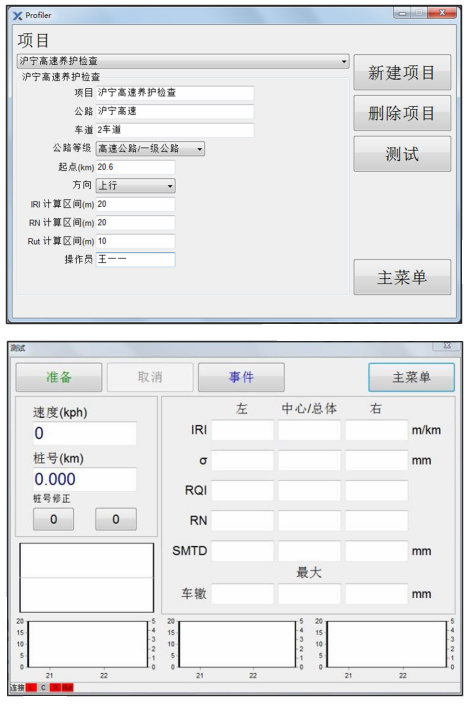Image resolution: width=466 pixels, height=704 pixels.
Task: Click the right 桩号修正 0 button
Action: (116, 519)
